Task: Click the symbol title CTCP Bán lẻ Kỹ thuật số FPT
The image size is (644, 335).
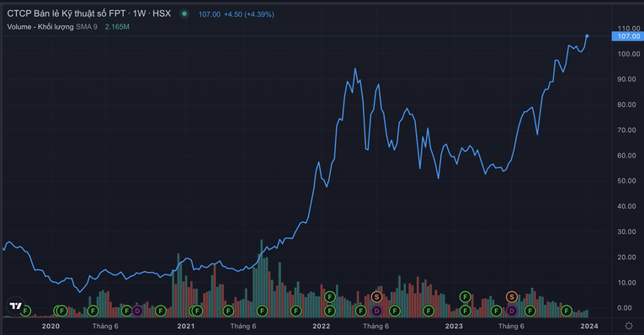Action: point(67,13)
